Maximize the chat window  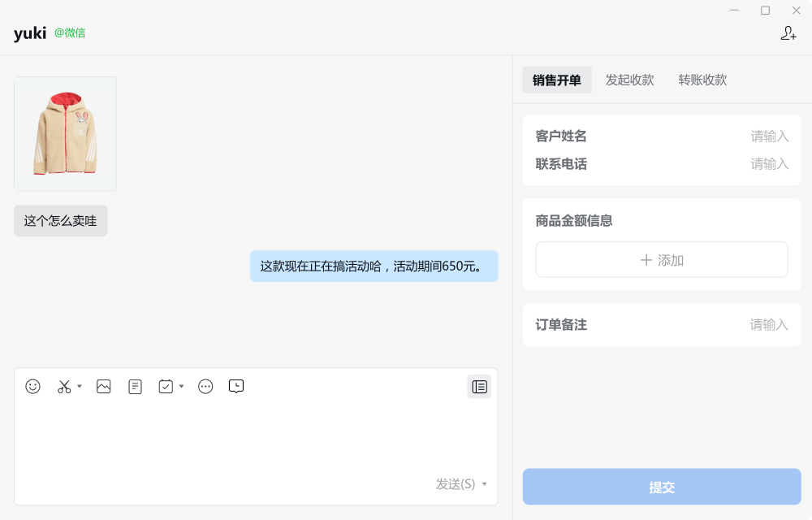(765, 11)
